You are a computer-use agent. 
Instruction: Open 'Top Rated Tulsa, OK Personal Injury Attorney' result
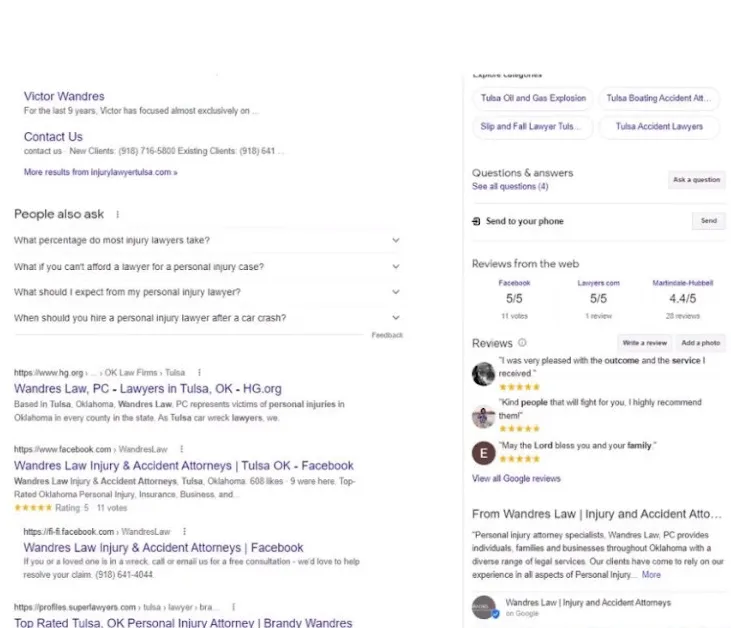coord(183,622)
